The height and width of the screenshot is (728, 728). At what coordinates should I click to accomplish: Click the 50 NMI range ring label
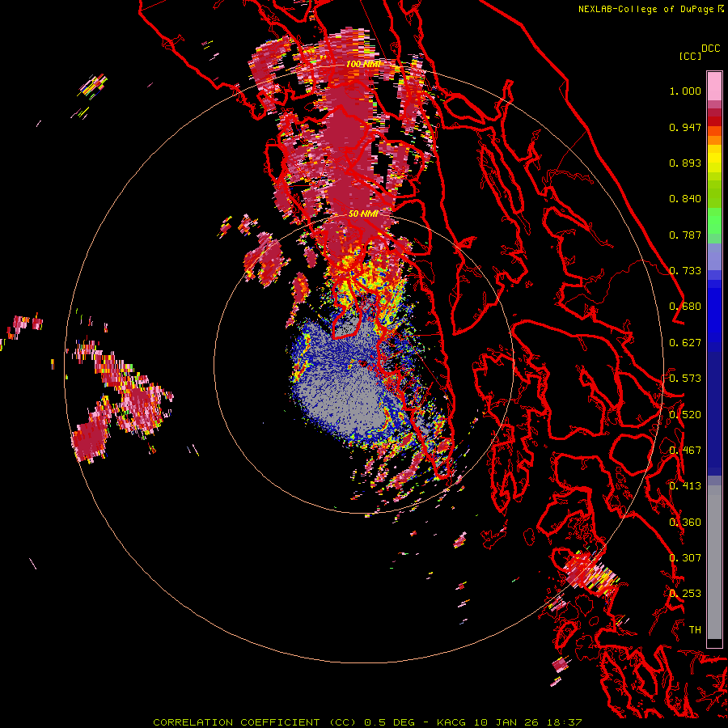(x=363, y=214)
